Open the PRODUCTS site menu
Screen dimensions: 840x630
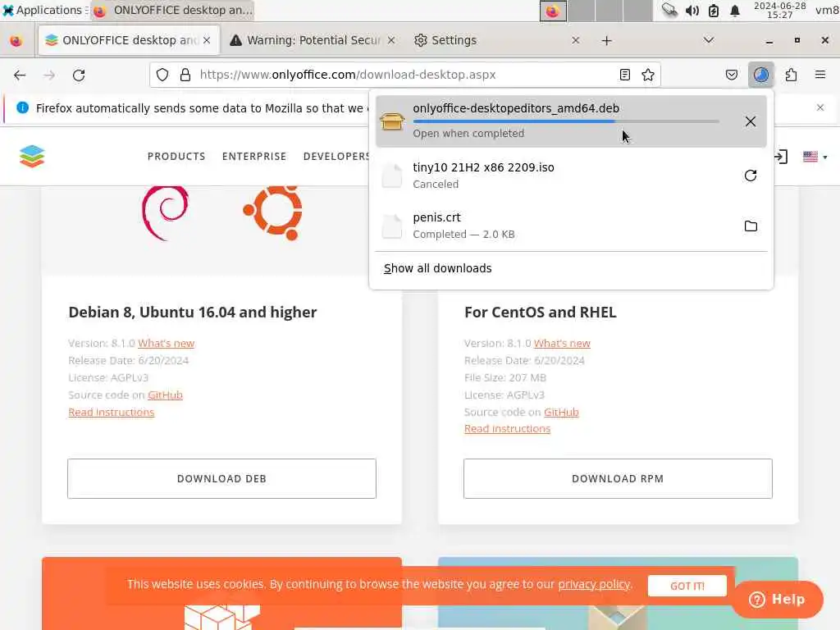[176, 157]
